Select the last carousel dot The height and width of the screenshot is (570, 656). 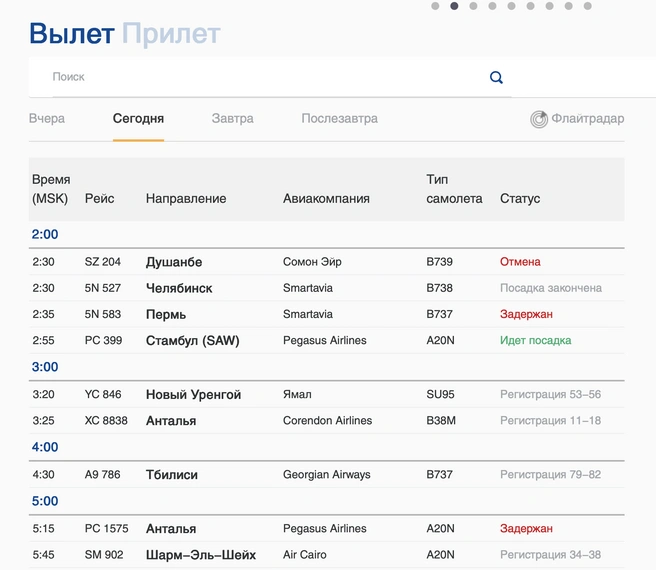point(587,6)
